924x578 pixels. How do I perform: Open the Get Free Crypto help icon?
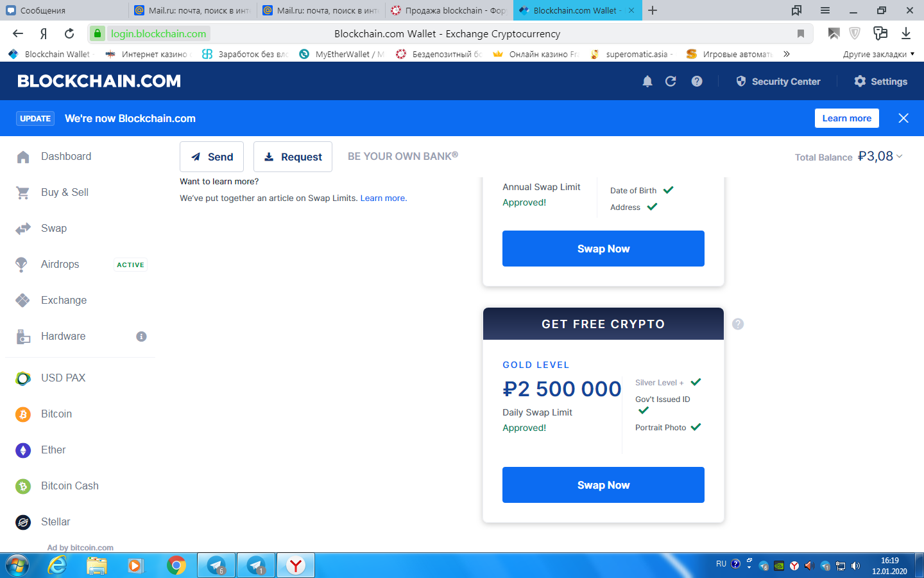click(738, 324)
